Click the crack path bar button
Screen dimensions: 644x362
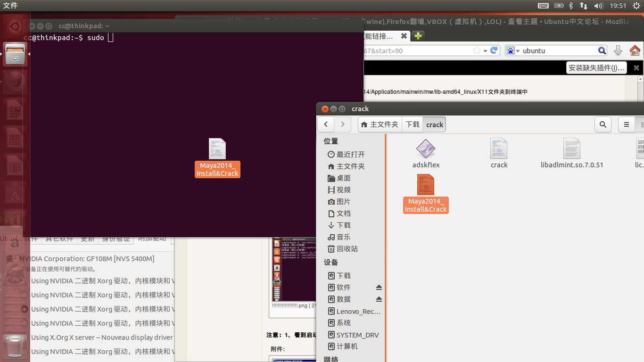(435, 124)
